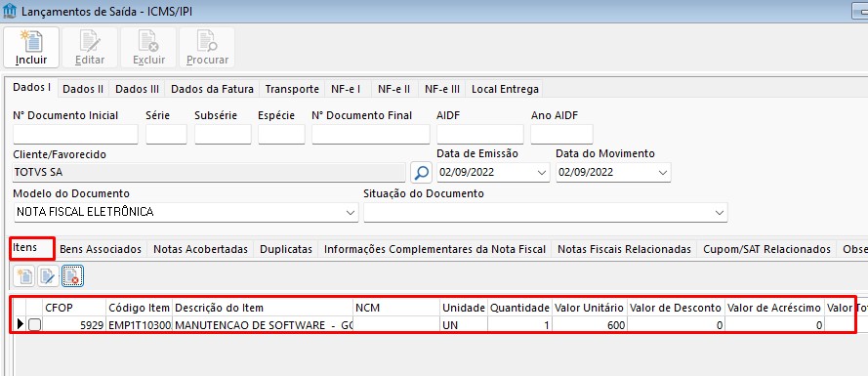Click the Valor de Acréscimo column header

pyautogui.click(x=774, y=308)
